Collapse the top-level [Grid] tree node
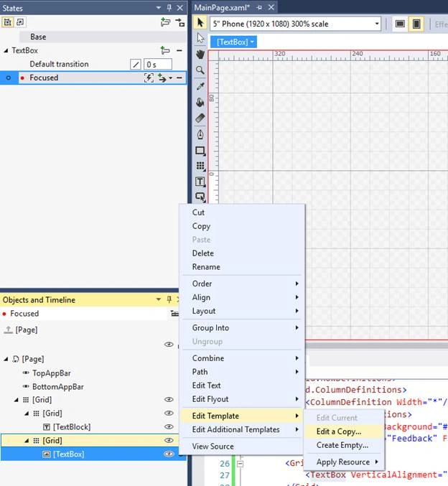 tap(16, 400)
